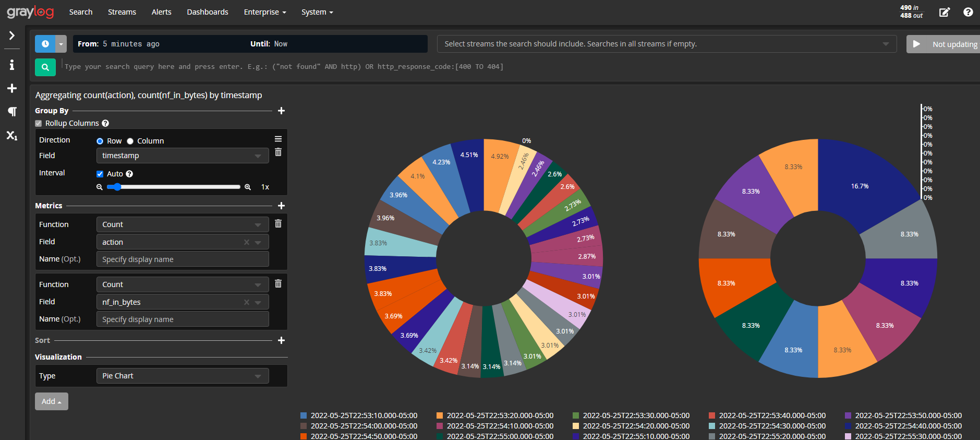Run the search with the green magnifier button
980x440 pixels.
point(45,67)
